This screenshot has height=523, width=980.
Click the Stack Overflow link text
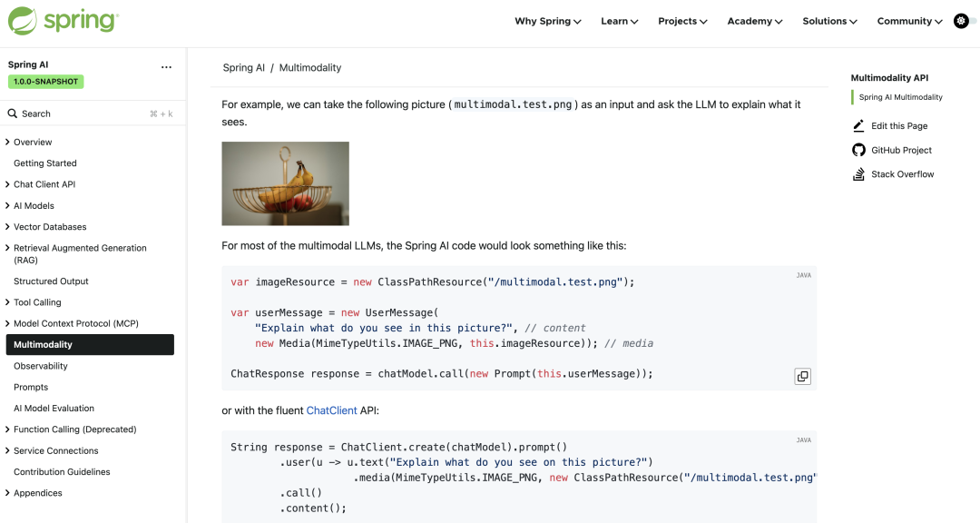tap(903, 174)
